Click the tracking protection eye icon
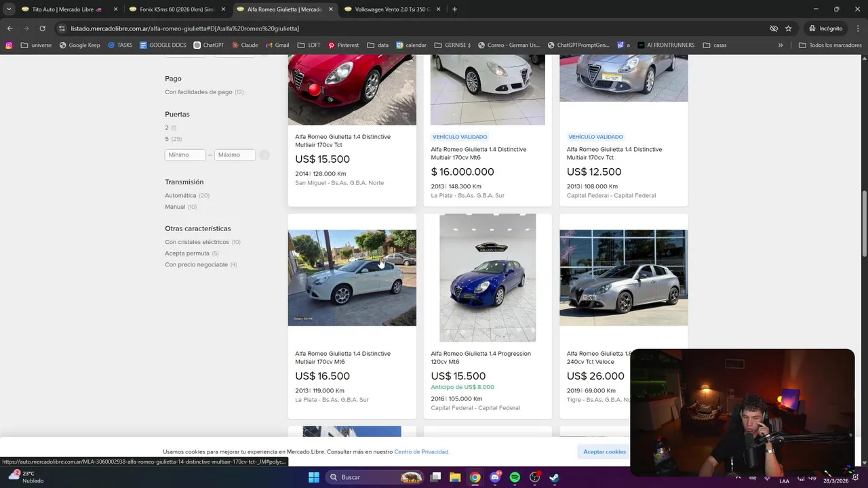This screenshot has width=868, height=488. [774, 28]
